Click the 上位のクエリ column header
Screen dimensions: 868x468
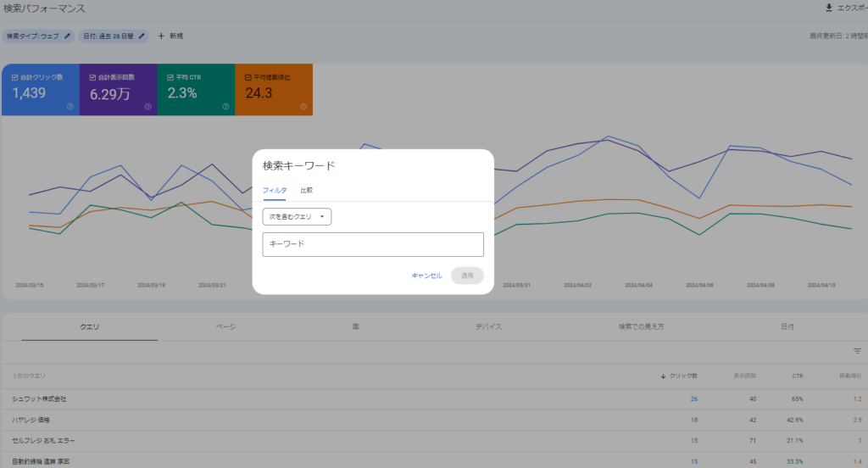click(29, 376)
